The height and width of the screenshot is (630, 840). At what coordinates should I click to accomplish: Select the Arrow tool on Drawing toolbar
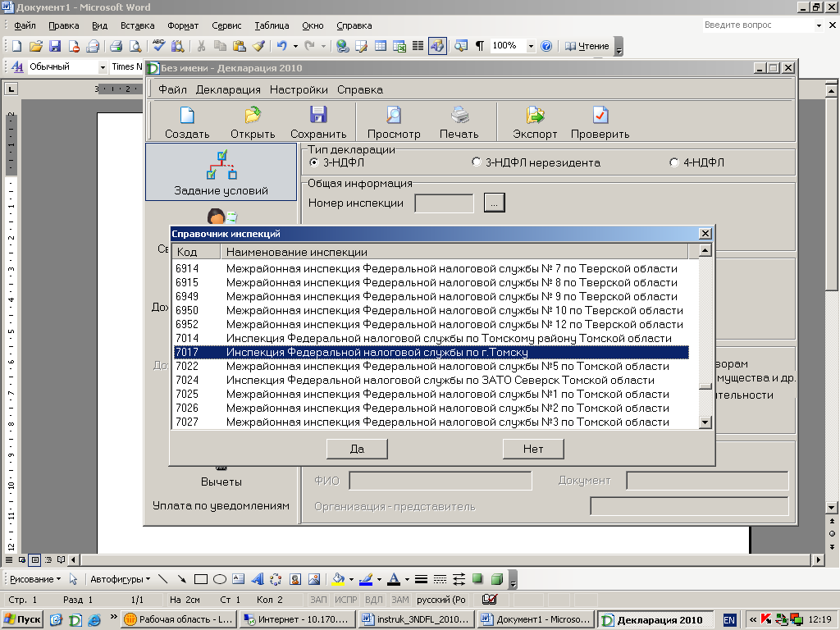point(182,579)
